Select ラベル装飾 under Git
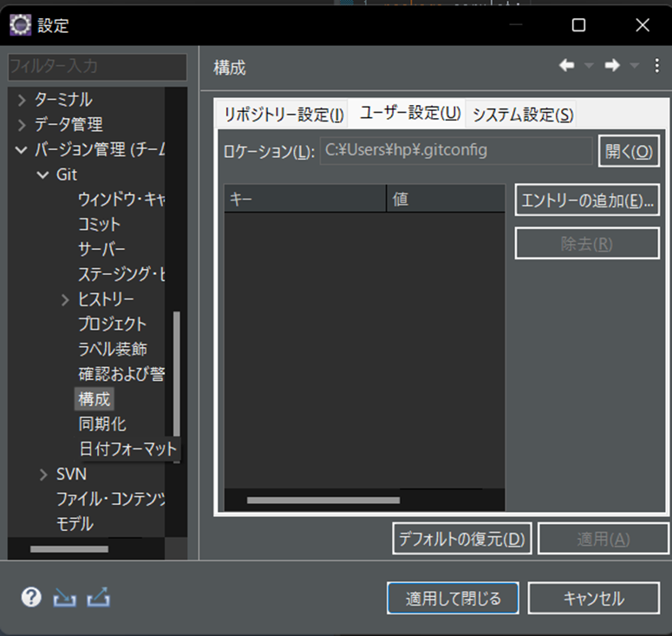Image resolution: width=672 pixels, height=636 pixels. (x=112, y=349)
